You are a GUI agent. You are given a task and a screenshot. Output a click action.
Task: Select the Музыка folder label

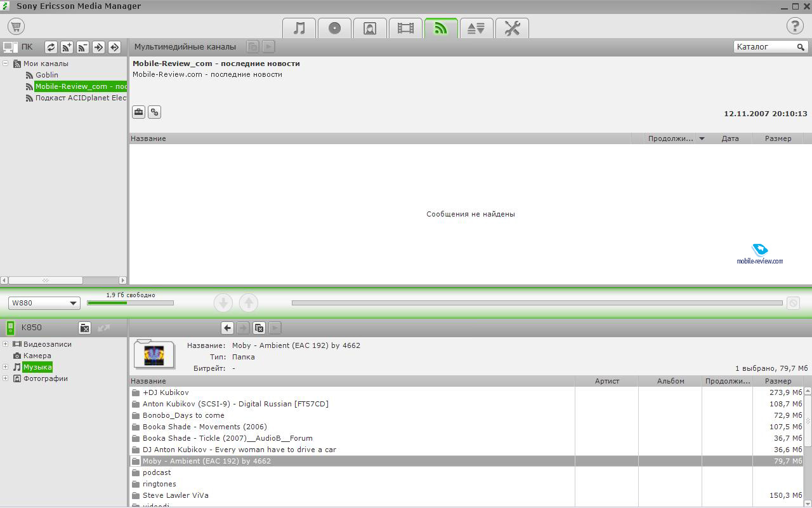37,367
